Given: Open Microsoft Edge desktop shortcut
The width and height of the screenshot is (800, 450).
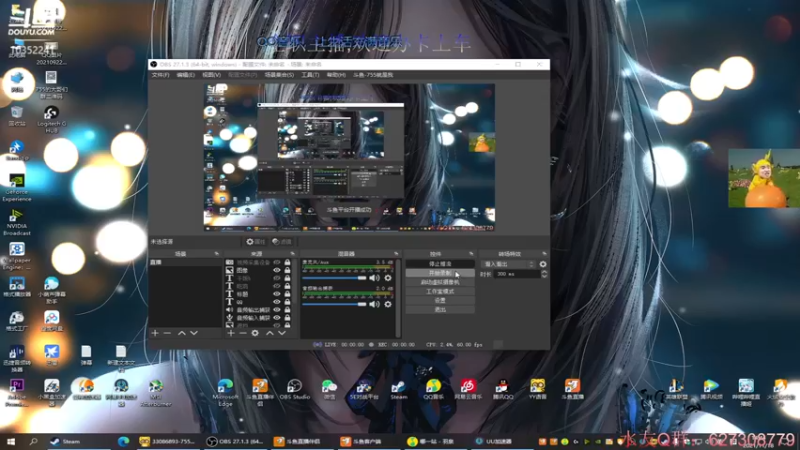Looking at the screenshot, I should 225,392.
